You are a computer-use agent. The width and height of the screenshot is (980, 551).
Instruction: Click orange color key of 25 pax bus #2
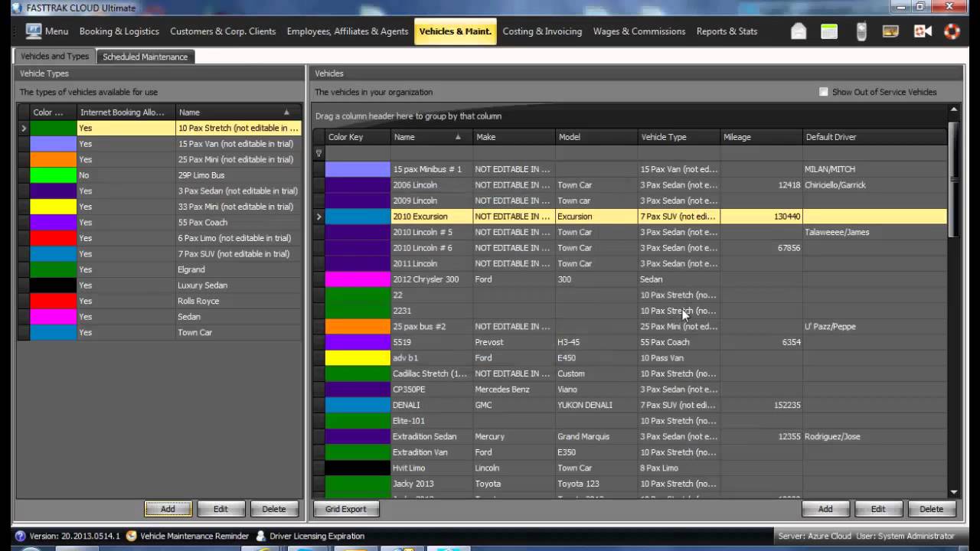tap(358, 326)
